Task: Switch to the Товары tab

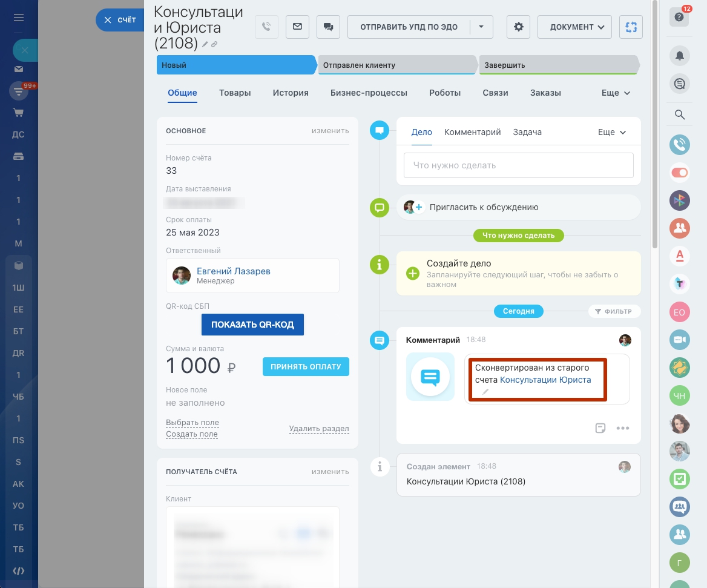Action: click(x=235, y=93)
